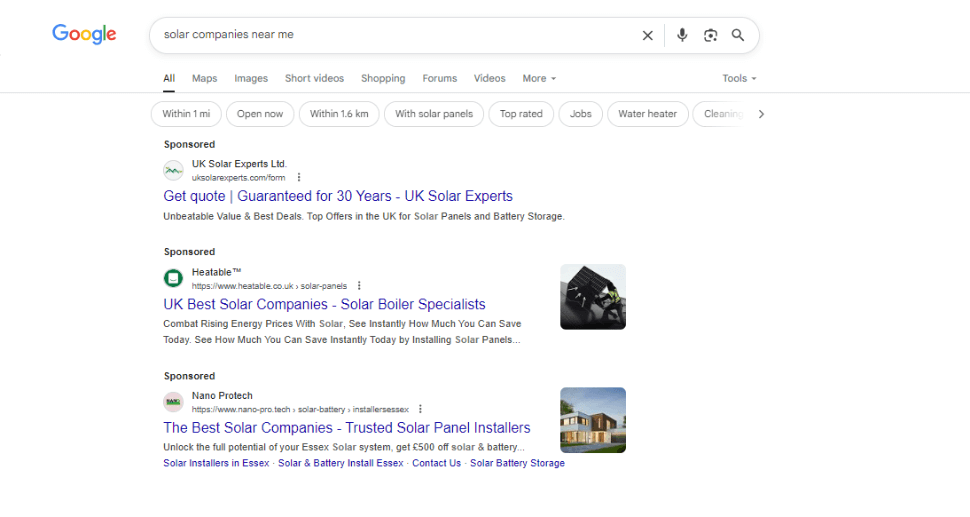
Task: Click the Heatable advertiser name
Action: click(x=216, y=272)
